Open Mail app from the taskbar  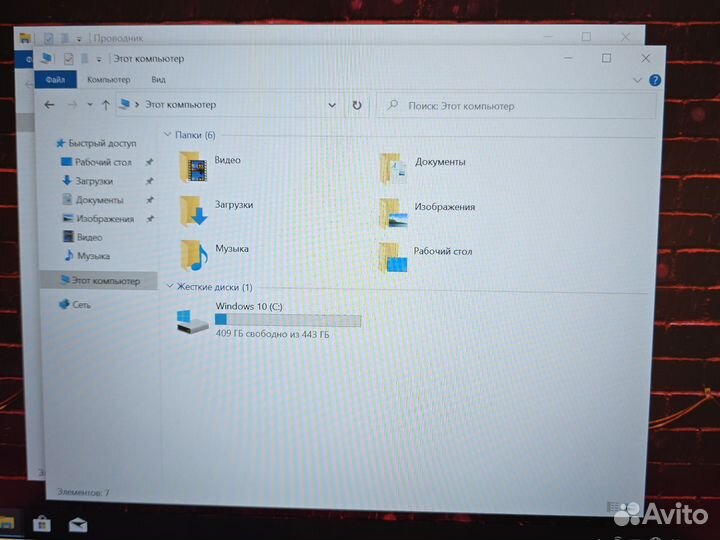point(78,524)
